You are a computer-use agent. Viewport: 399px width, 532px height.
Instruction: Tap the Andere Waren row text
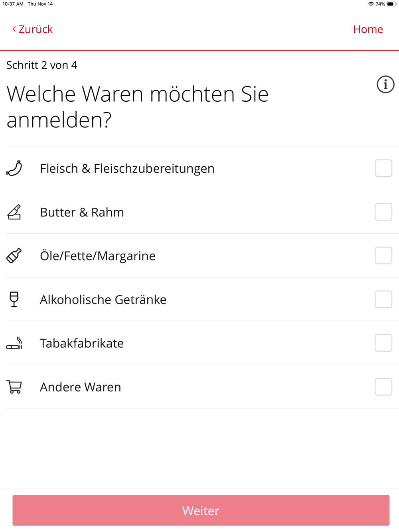80,387
